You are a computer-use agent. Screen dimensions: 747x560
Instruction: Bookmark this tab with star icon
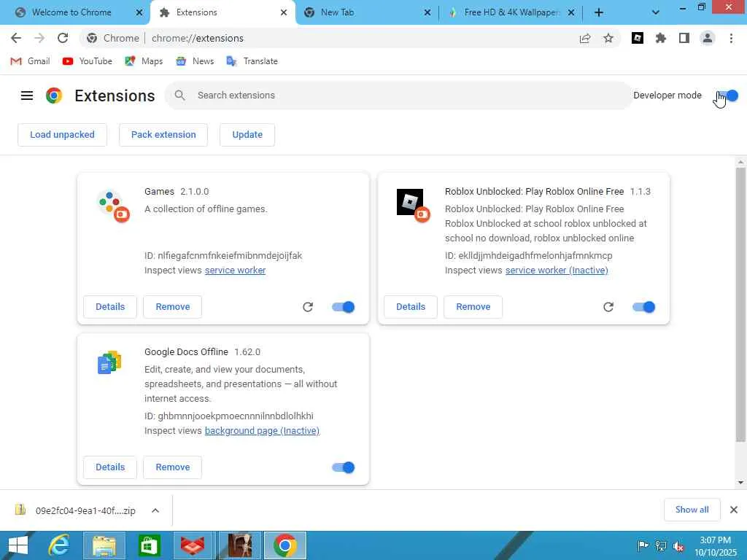[x=608, y=38]
